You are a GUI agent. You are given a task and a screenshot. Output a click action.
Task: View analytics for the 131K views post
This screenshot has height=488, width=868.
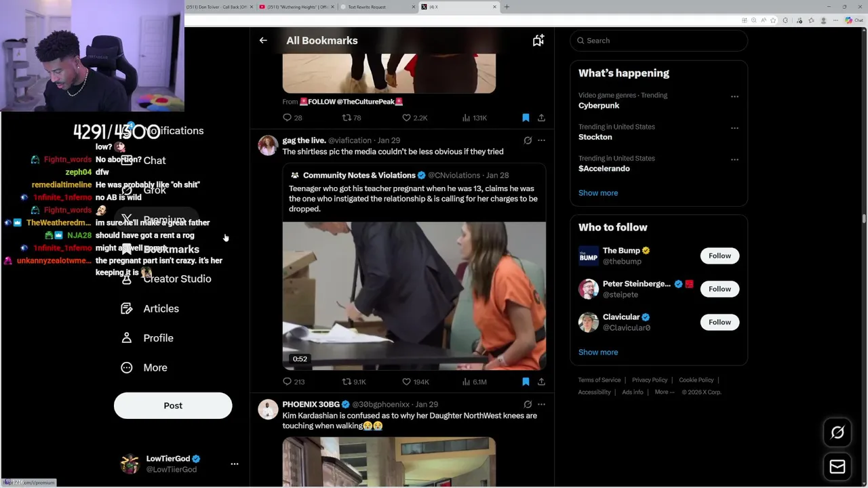pyautogui.click(x=474, y=118)
